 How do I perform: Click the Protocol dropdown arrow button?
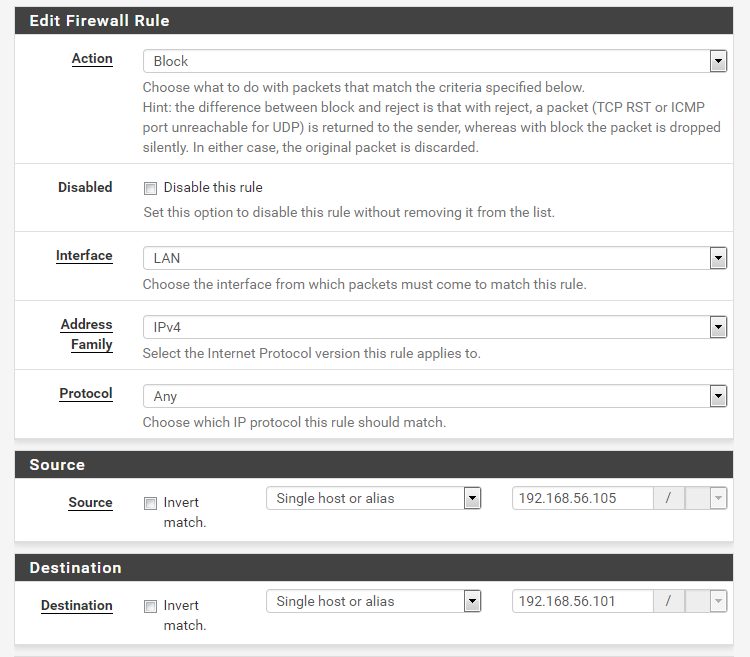(x=718, y=396)
